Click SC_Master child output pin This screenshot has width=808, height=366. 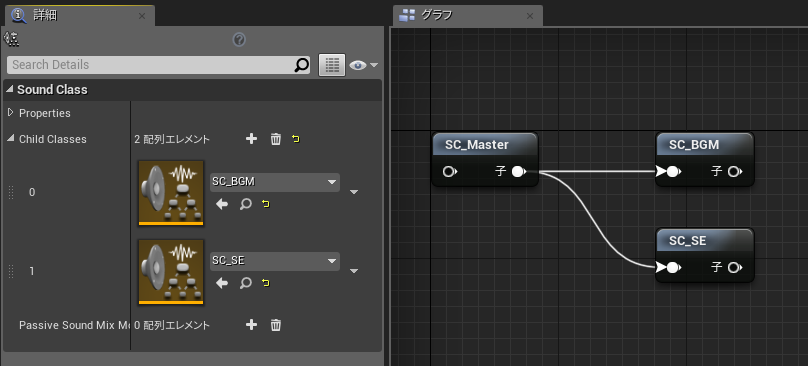(519, 172)
